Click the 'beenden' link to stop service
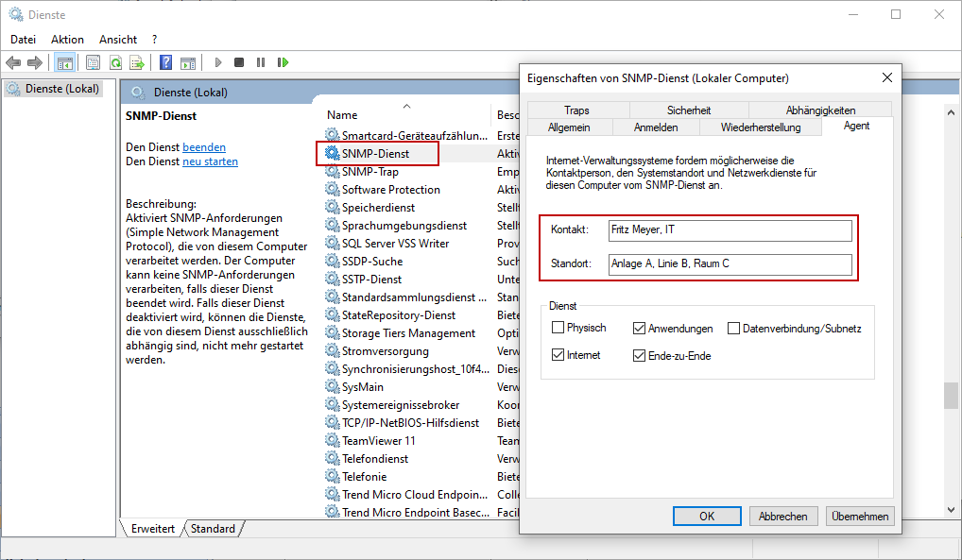Image resolution: width=962 pixels, height=560 pixels. point(204,147)
